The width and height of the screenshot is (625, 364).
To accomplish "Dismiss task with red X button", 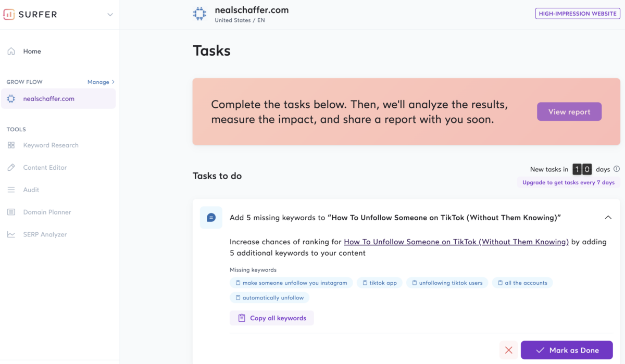I will point(508,350).
